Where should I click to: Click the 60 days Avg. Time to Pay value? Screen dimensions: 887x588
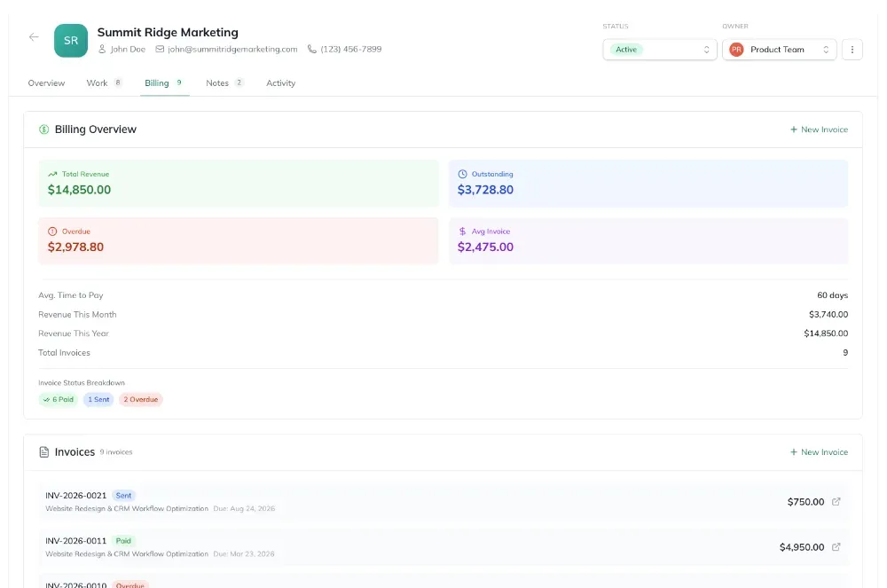pyautogui.click(x=832, y=295)
